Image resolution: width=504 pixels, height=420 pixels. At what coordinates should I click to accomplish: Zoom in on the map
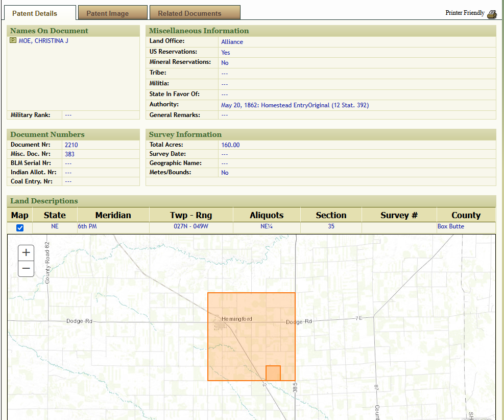26,252
